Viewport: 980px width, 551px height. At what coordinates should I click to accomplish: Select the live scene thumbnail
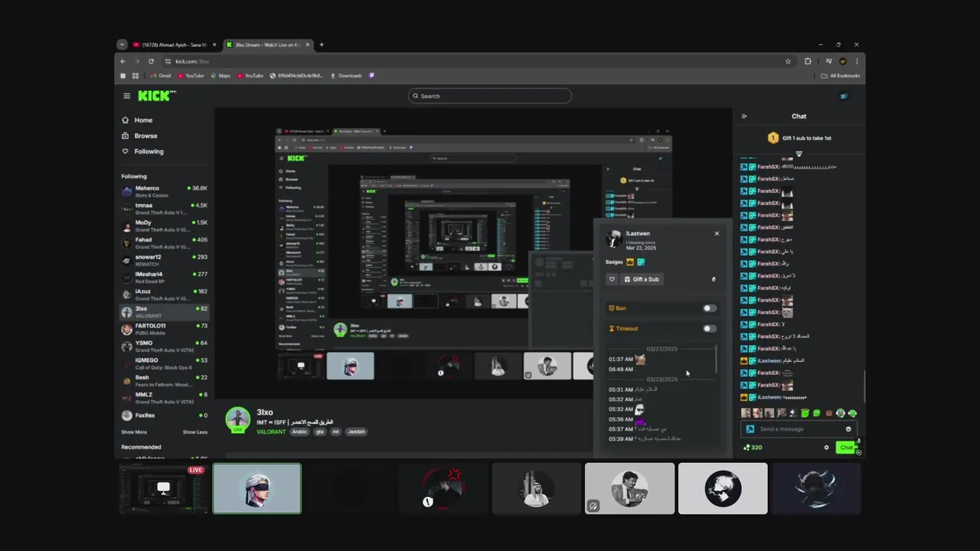point(164,489)
